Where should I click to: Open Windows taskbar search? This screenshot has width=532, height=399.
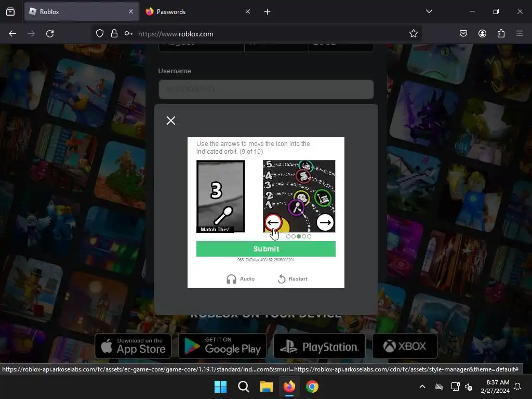pyautogui.click(x=243, y=387)
